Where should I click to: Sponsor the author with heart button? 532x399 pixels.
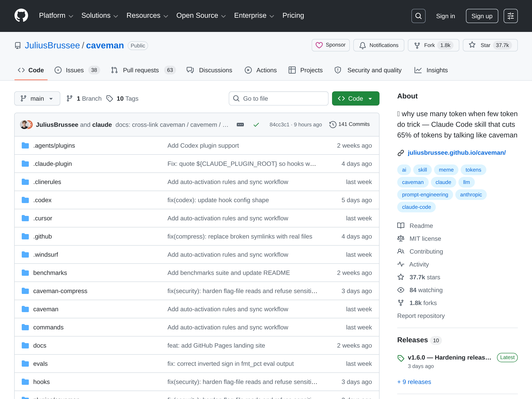coord(331,45)
